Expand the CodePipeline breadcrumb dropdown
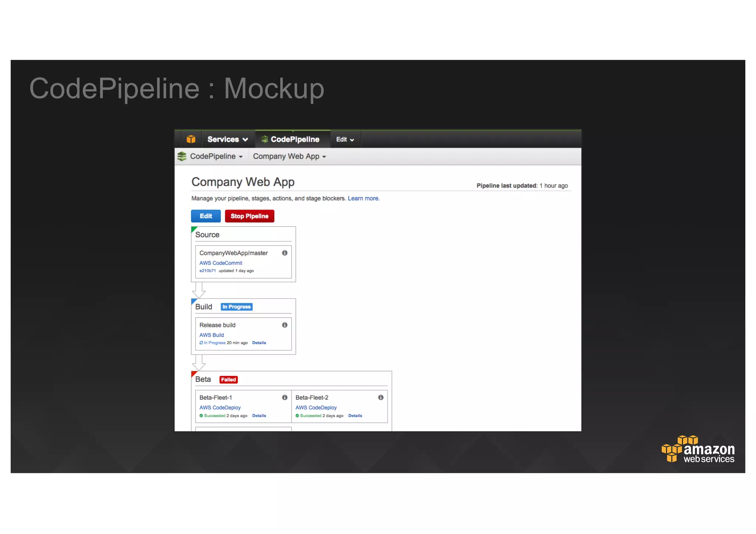The height and width of the screenshot is (534, 756). click(216, 156)
